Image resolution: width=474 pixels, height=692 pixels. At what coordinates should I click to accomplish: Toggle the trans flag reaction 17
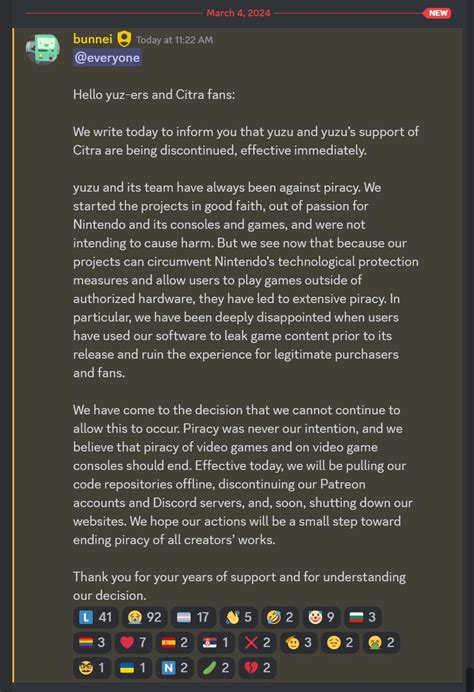click(x=193, y=617)
